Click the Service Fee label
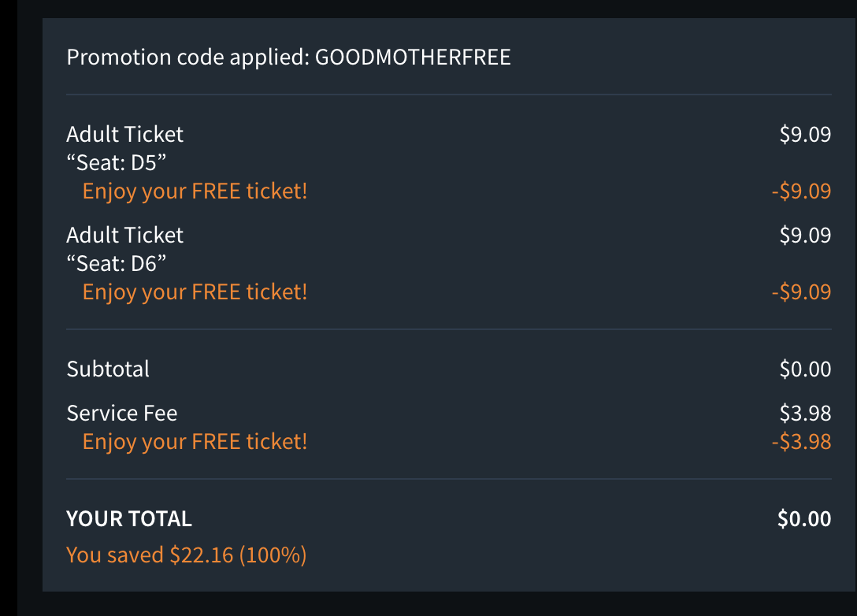Image resolution: width=857 pixels, height=616 pixels. [122, 413]
